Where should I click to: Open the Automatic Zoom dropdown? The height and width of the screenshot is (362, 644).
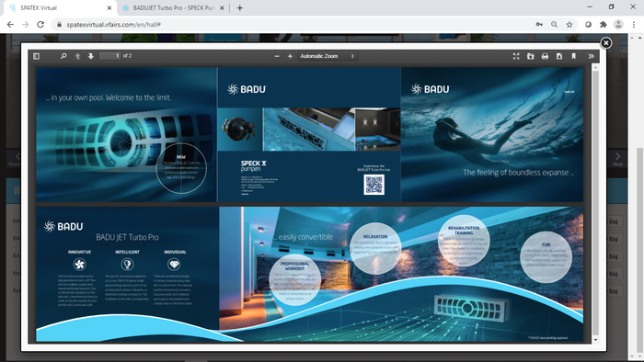328,56
